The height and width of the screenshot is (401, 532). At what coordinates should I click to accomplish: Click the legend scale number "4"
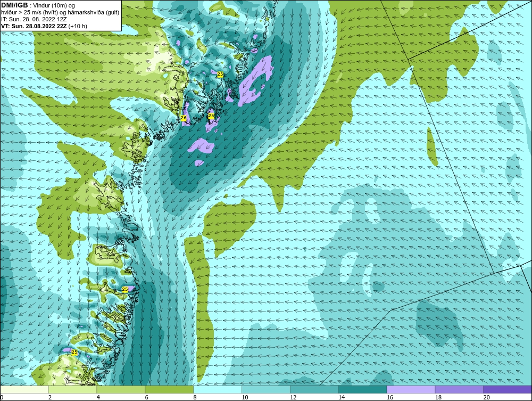tap(98, 397)
